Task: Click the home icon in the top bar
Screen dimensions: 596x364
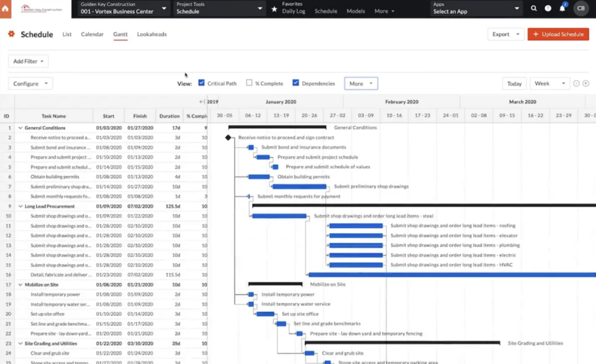Action: [5, 8]
